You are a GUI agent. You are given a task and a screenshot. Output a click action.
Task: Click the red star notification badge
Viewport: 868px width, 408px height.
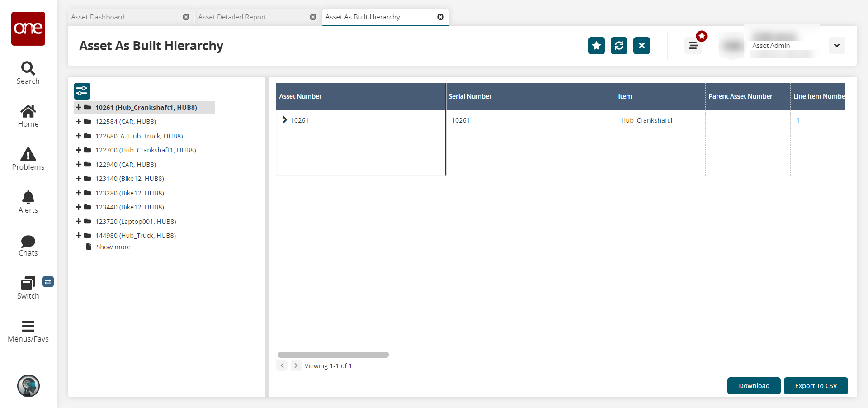702,36
